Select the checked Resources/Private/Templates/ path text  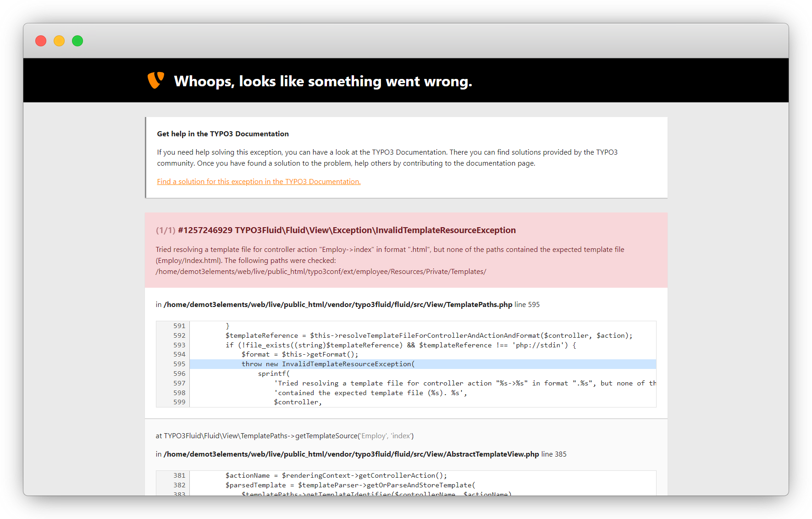tap(321, 272)
